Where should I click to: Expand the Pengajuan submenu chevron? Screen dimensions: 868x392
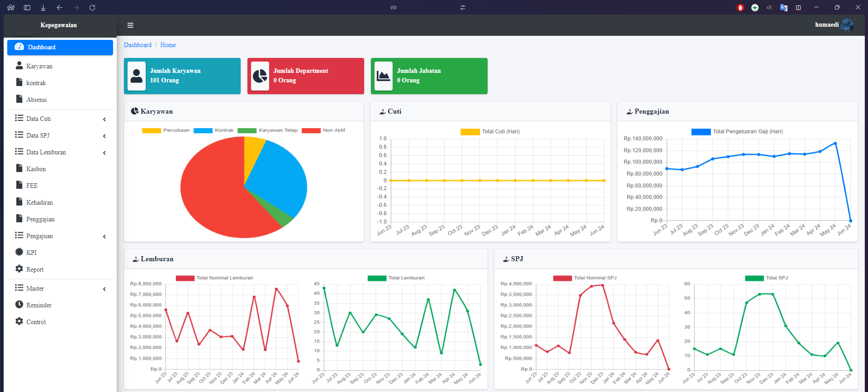click(104, 236)
